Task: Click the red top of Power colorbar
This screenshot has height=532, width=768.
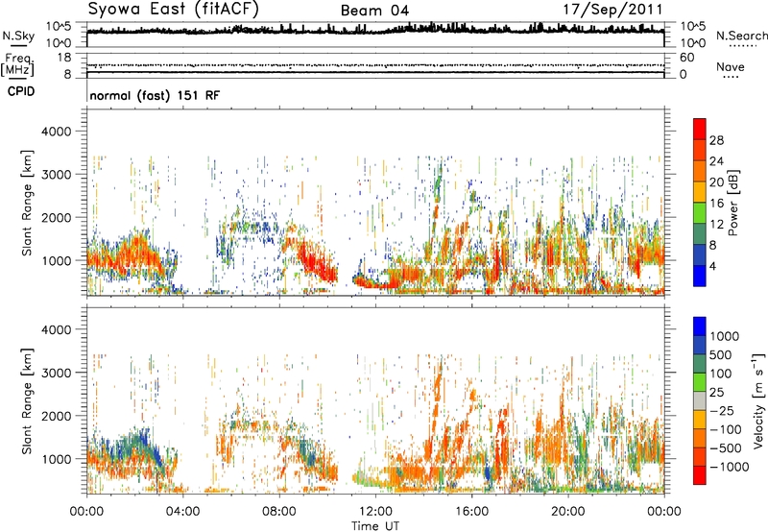Action: click(700, 129)
